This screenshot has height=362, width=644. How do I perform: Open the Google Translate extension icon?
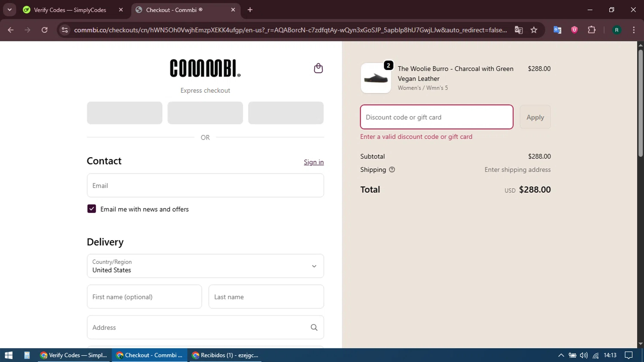coord(557,30)
